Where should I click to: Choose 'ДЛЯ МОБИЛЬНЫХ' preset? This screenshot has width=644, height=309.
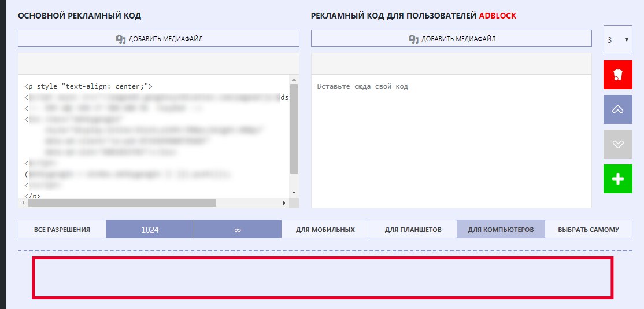coord(325,229)
